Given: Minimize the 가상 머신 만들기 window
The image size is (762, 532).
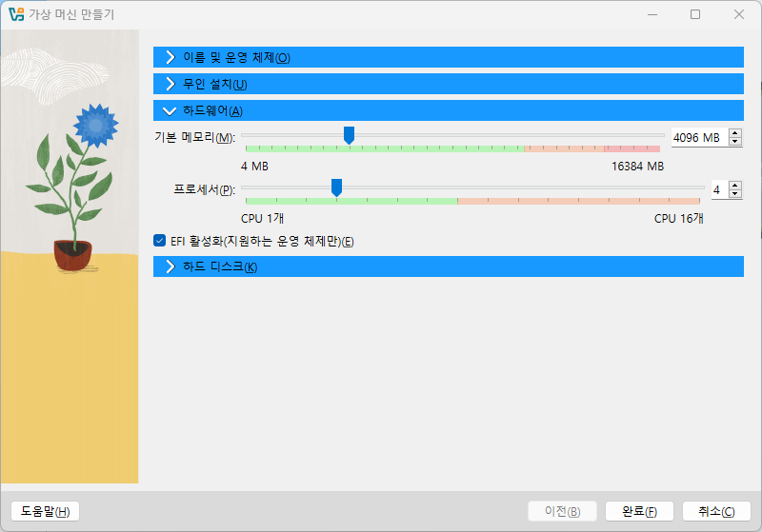Looking at the screenshot, I should (652, 14).
